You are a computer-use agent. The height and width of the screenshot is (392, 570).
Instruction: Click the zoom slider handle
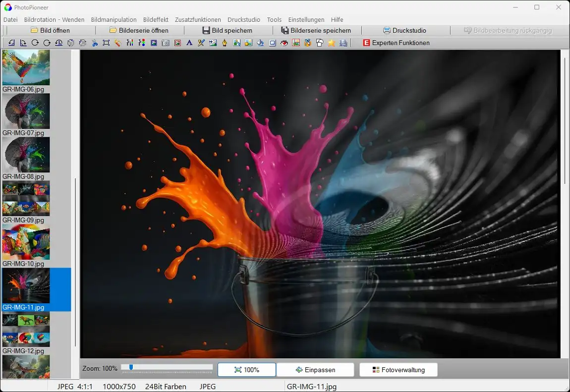[131, 367]
